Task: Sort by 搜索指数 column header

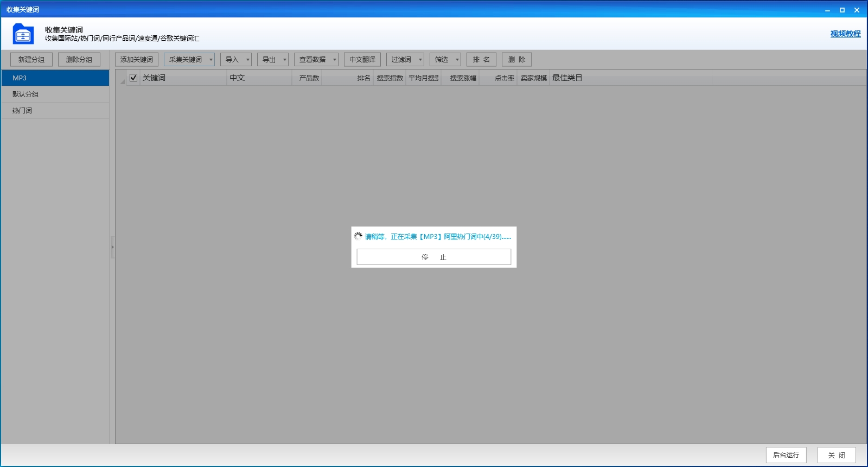Action: pyautogui.click(x=390, y=78)
